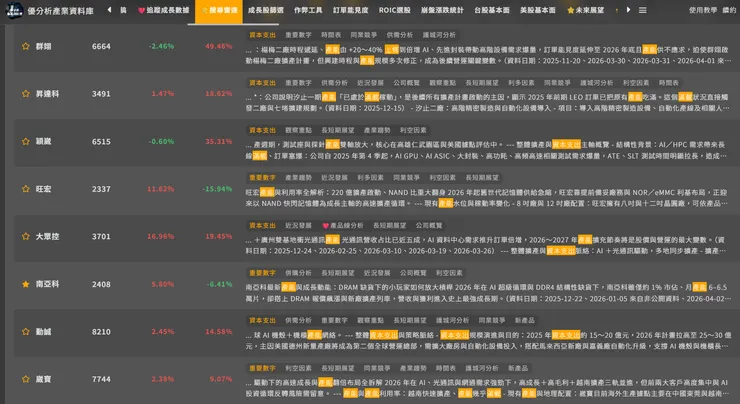Toggle favorite star for stock 2337 旺宏

(25, 189)
